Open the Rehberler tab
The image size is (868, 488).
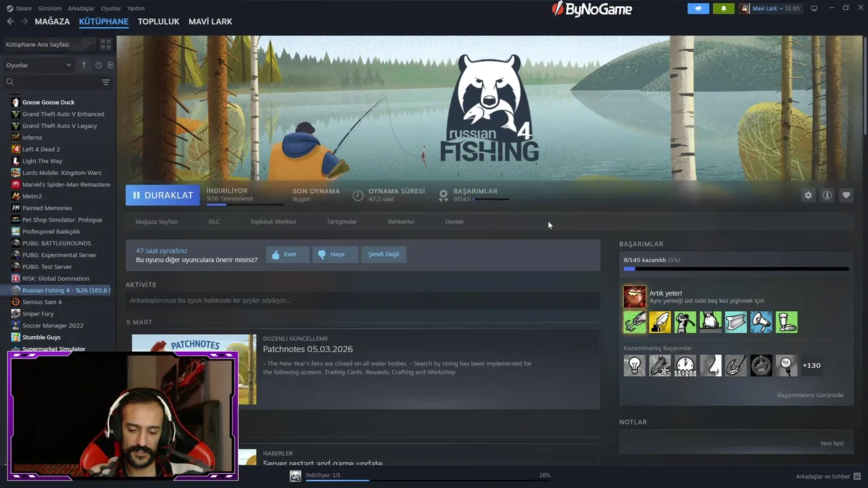tap(401, 222)
